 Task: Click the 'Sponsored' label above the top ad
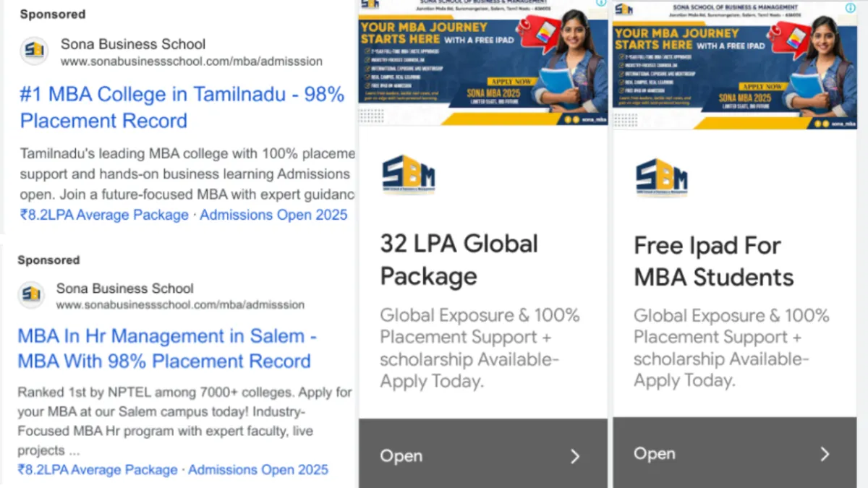tap(52, 14)
